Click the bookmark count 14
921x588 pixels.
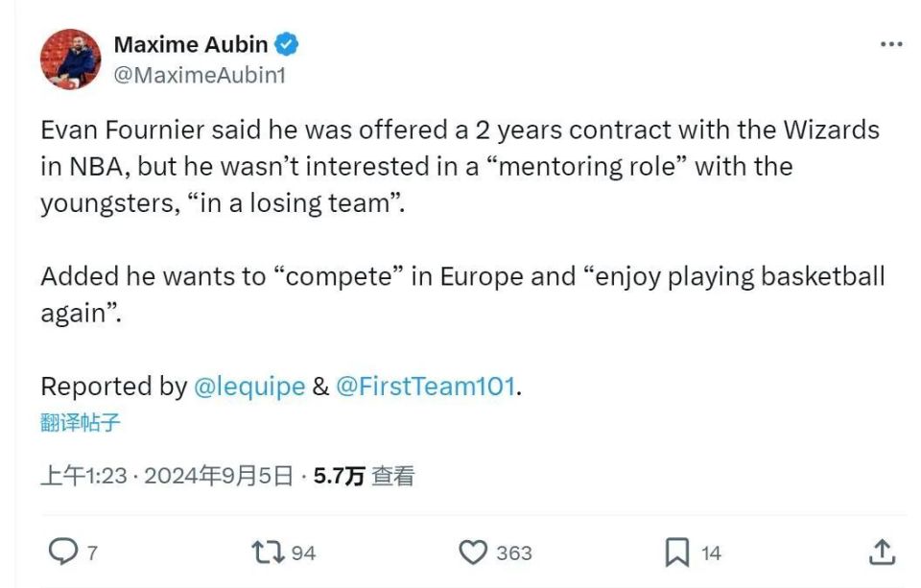tap(711, 553)
